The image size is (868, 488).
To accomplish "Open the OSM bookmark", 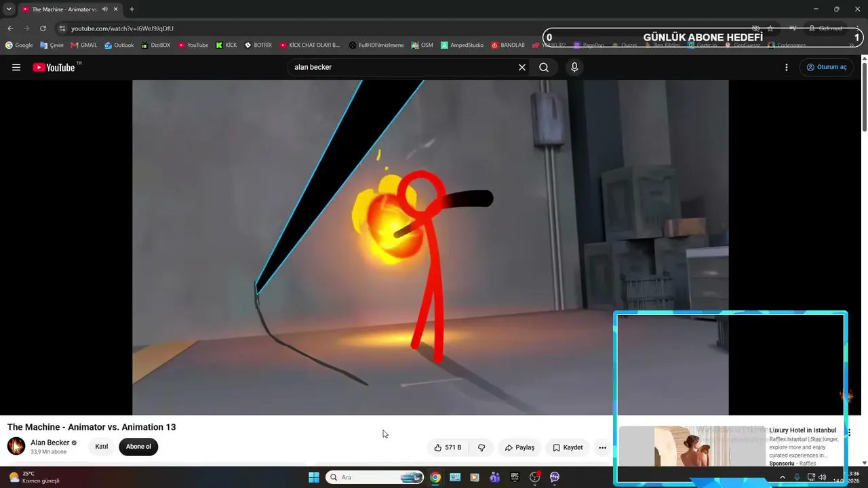I will (x=422, y=45).
